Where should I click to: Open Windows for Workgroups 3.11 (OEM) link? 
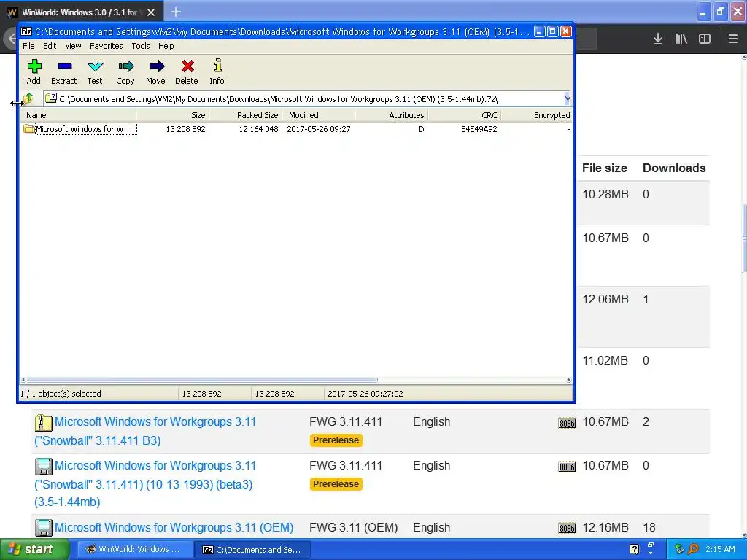[x=174, y=528]
